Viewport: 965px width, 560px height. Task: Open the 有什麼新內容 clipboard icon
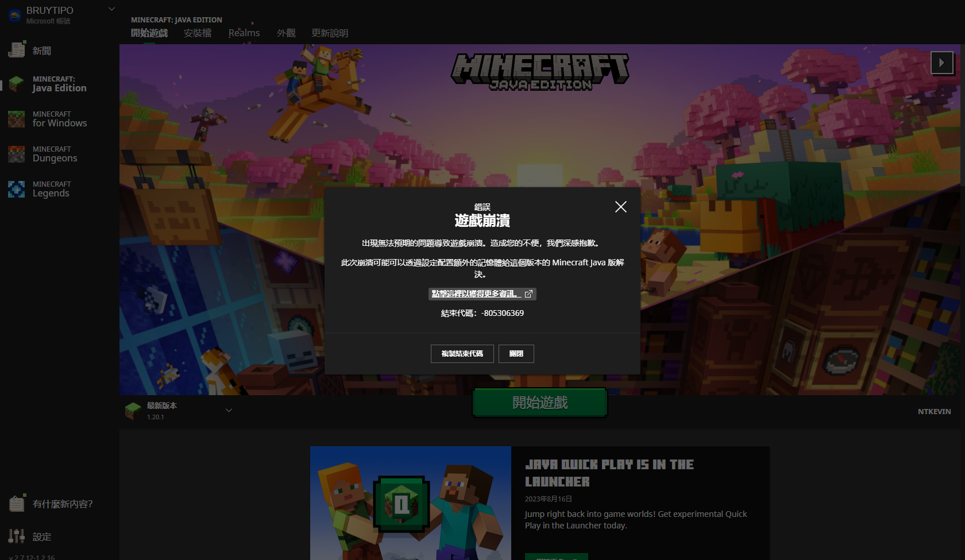coord(17,504)
